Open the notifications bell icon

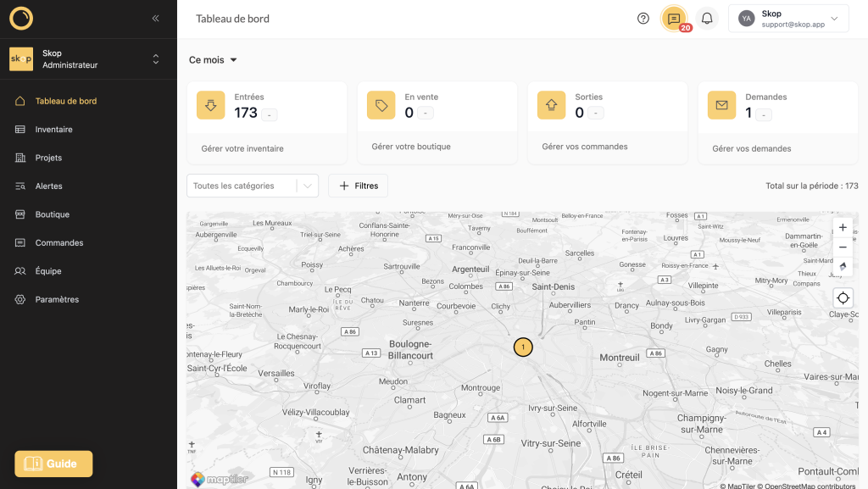(x=707, y=19)
